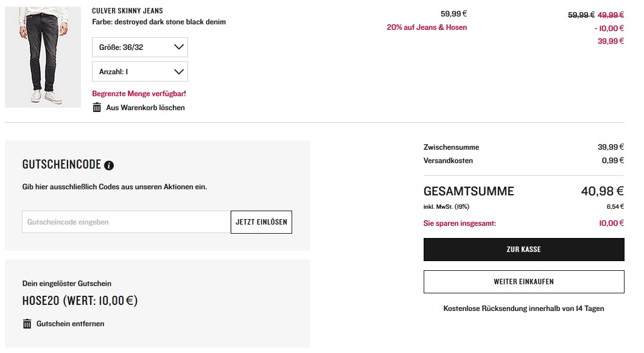Screen dimensions: 644x353
Task: Proceed with the ZUR KASSE button
Action: tap(523, 250)
